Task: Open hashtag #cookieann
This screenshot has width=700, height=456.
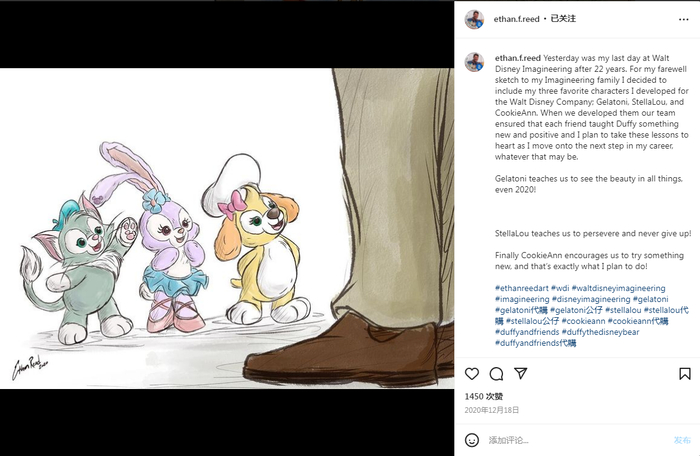Action: click(583, 321)
